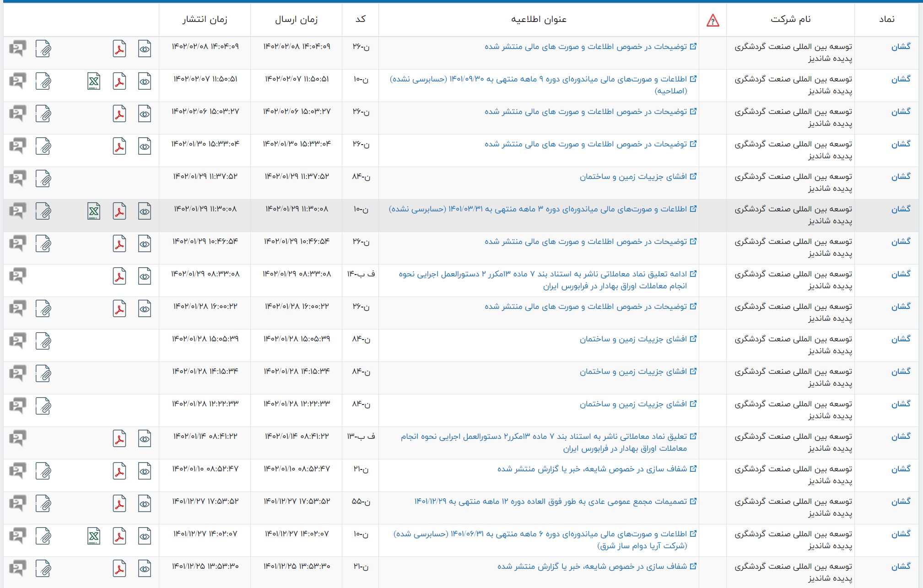Open comments icon in row ۱۴۰۱/۱۲/۲۷ ۱۷:۵۳:۵۲
The image size is (923, 588).
[x=18, y=503]
